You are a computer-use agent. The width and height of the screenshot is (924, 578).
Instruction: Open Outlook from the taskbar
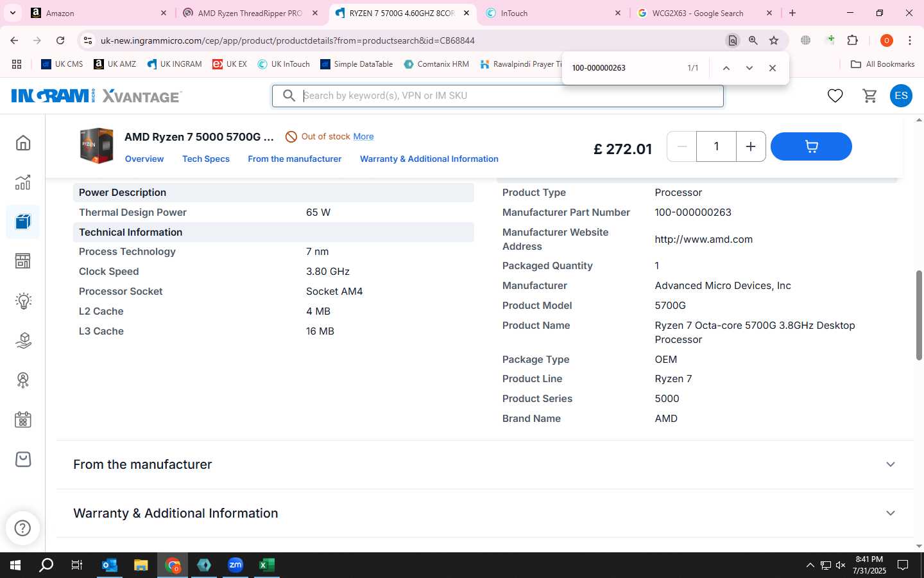(110, 565)
